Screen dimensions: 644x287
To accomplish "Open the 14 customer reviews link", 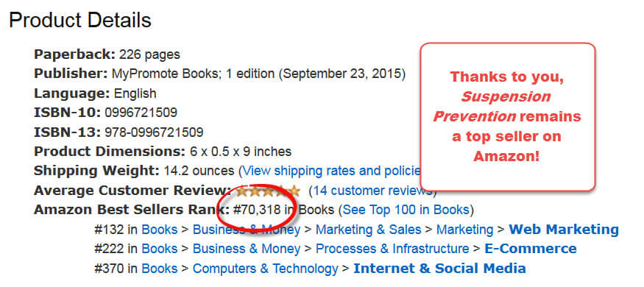I will (x=371, y=191).
